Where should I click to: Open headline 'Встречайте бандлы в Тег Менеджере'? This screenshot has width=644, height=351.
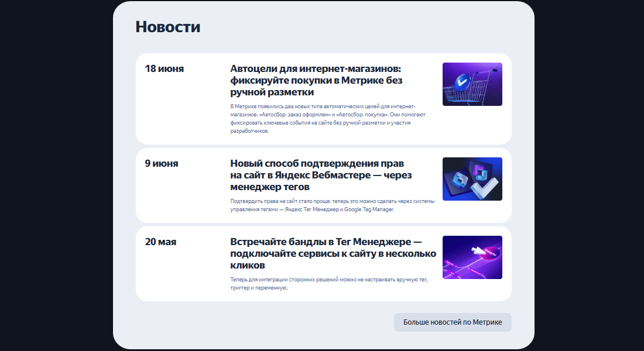pos(333,253)
